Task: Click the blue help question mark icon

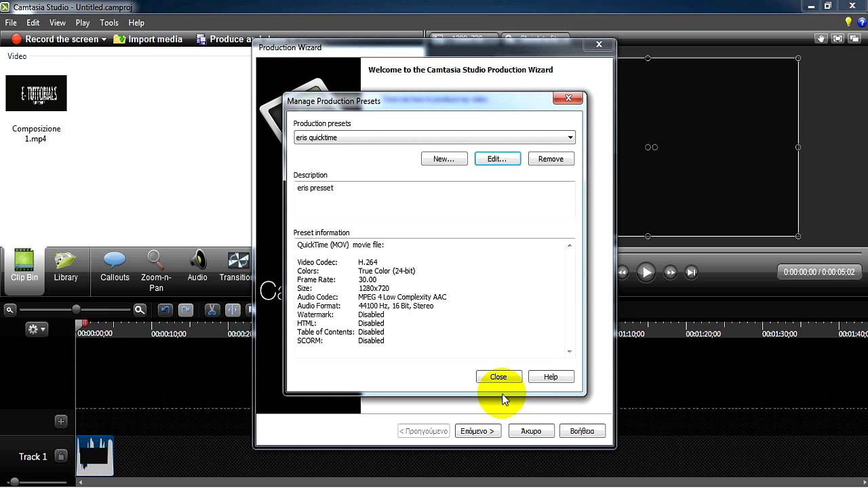Action: point(862,22)
